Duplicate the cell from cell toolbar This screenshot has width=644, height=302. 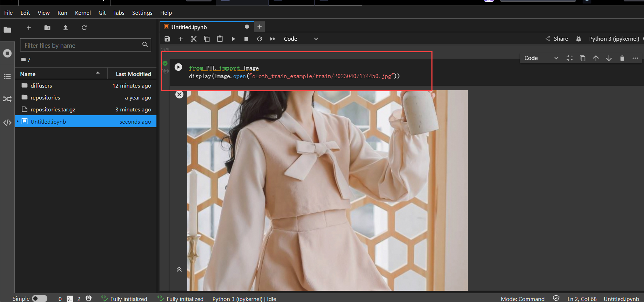pyautogui.click(x=583, y=58)
